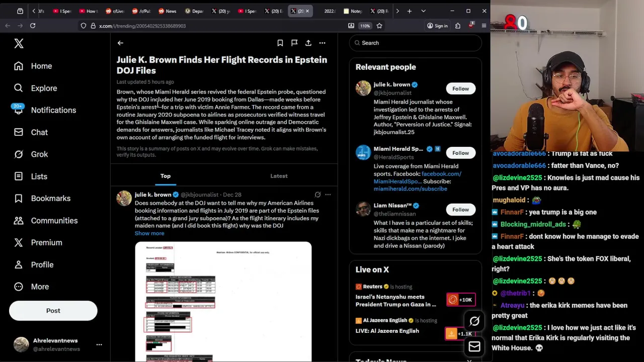
Task: Click the share icon above the story
Action: pyautogui.click(x=308, y=43)
